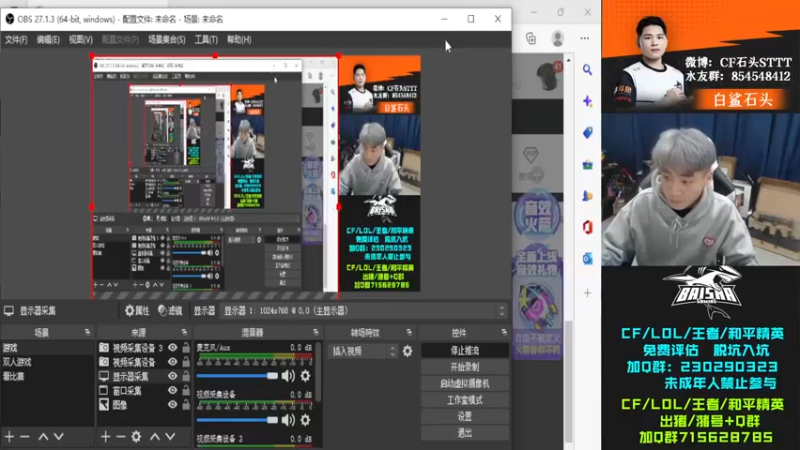Screen dimensions: 800x450
Task: Toggle lock on 显示器采集 source
Action: [x=186, y=376]
